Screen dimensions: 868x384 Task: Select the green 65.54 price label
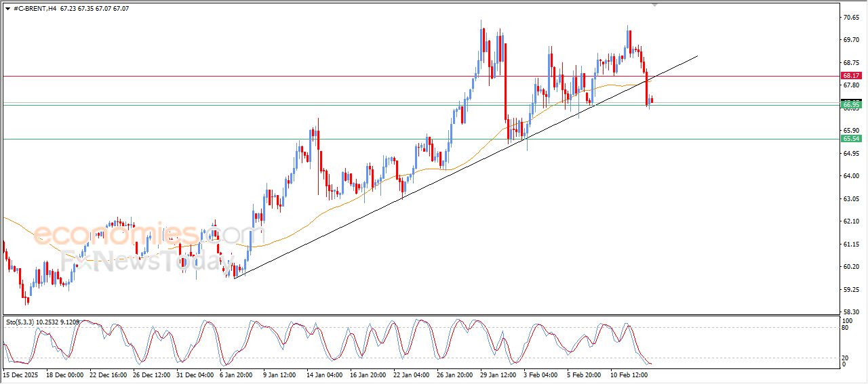point(851,138)
